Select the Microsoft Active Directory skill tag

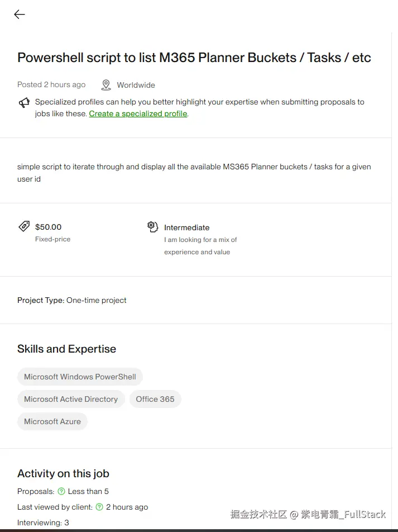click(x=71, y=399)
